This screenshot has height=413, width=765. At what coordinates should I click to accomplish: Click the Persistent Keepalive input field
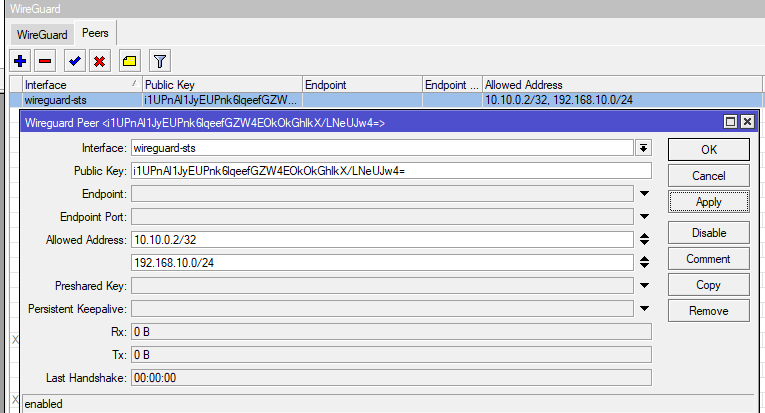point(382,308)
